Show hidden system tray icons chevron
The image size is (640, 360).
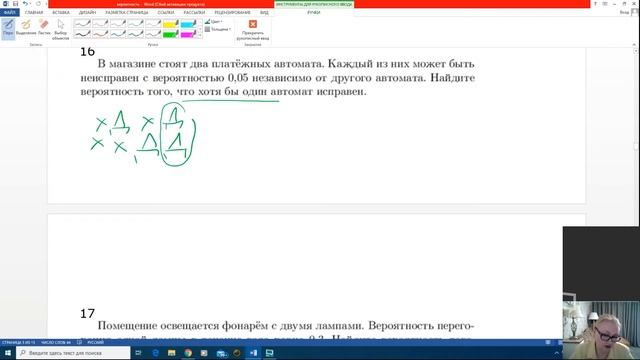[556, 353]
